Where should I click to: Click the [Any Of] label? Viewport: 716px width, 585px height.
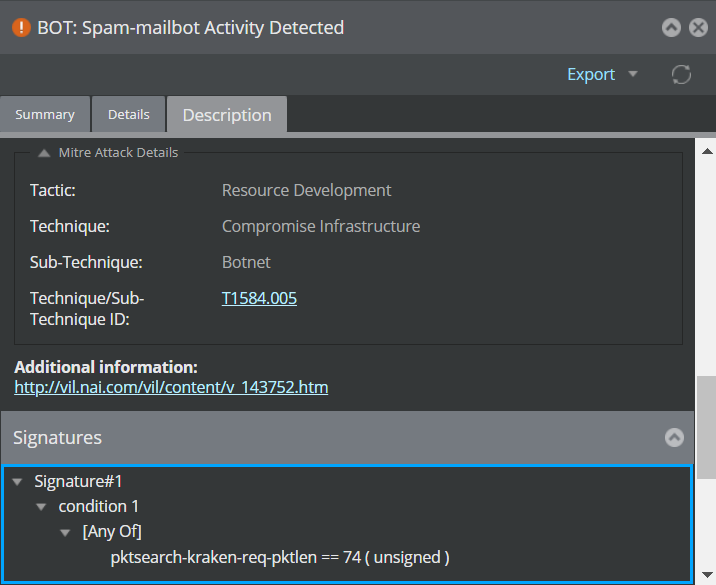[112, 532]
